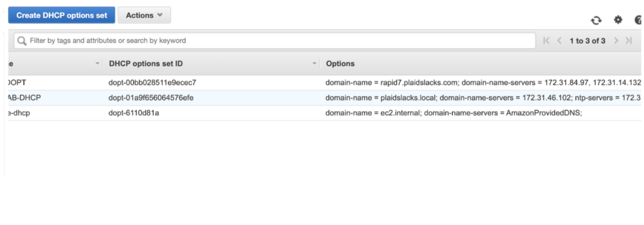This screenshot has height=225, width=644.
Task: Sort by the DHCP options set ID header
Action: pyautogui.click(x=146, y=63)
